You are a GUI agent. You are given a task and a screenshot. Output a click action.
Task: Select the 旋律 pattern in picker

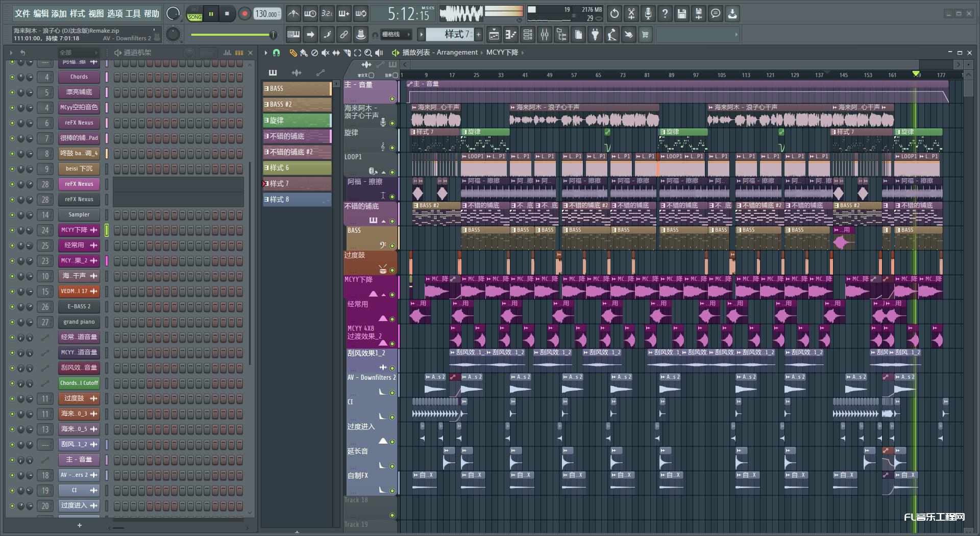tap(297, 120)
